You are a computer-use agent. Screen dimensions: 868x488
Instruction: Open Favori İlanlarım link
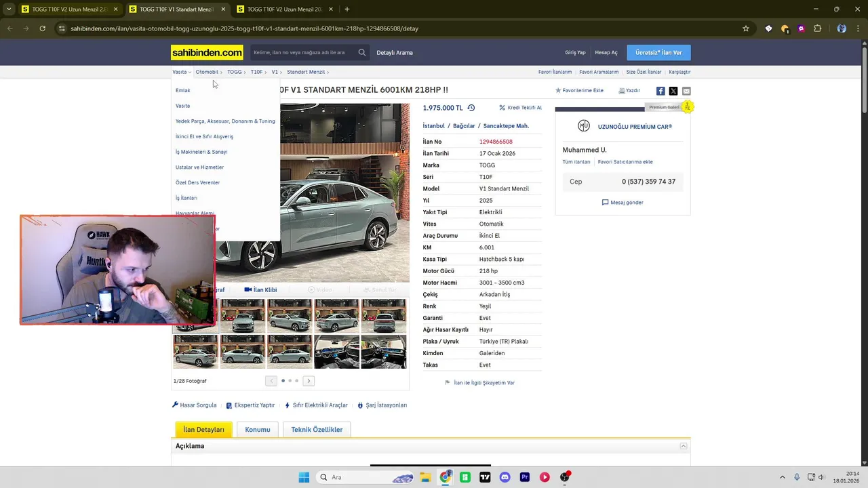point(555,72)
